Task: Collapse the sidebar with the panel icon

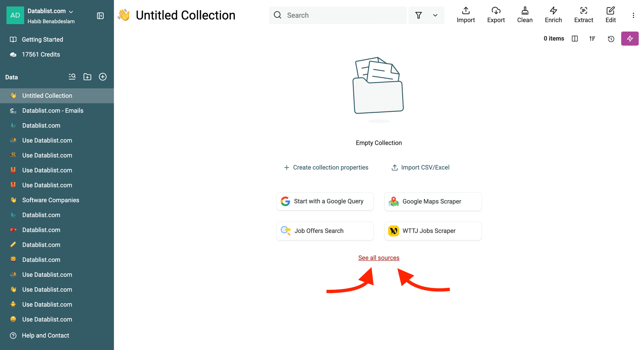Action: pyautogui.click(x=100, y=16)
